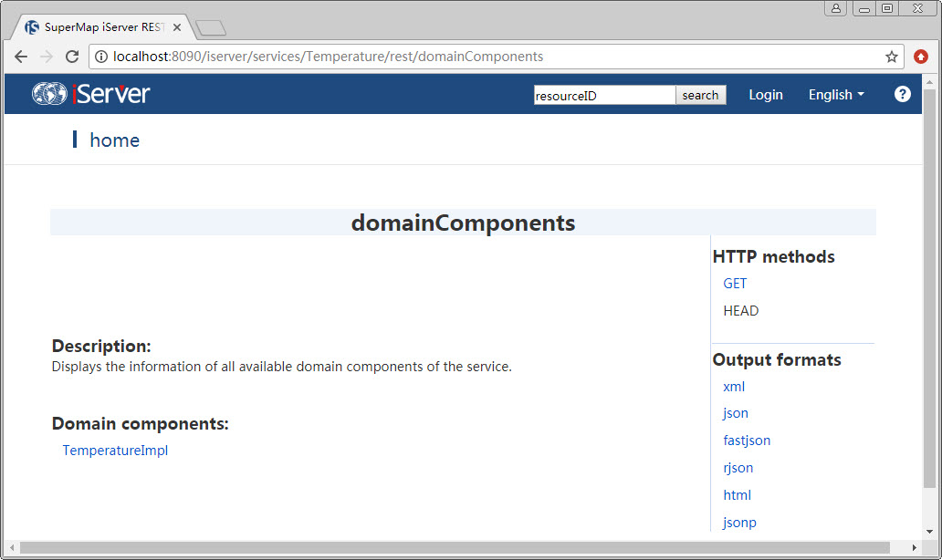Bookmark page with the star icon

coord(892,57)
